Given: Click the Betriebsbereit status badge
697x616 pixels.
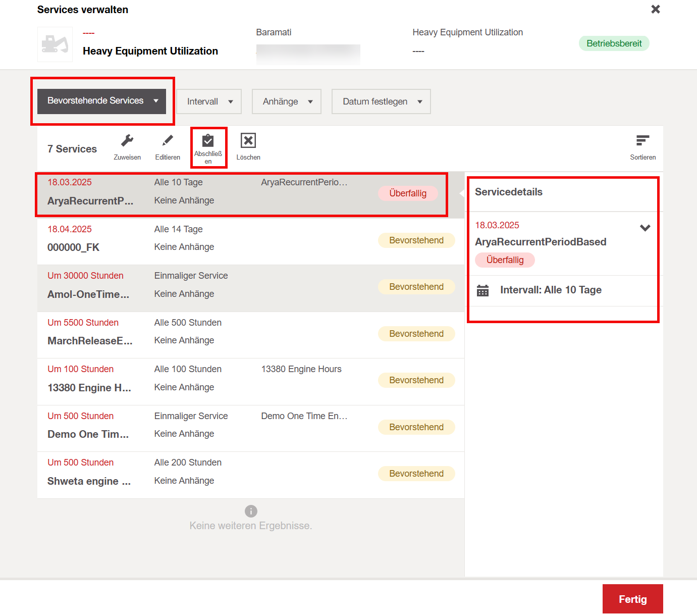Looking at the screenshot, I should (614, 43).
